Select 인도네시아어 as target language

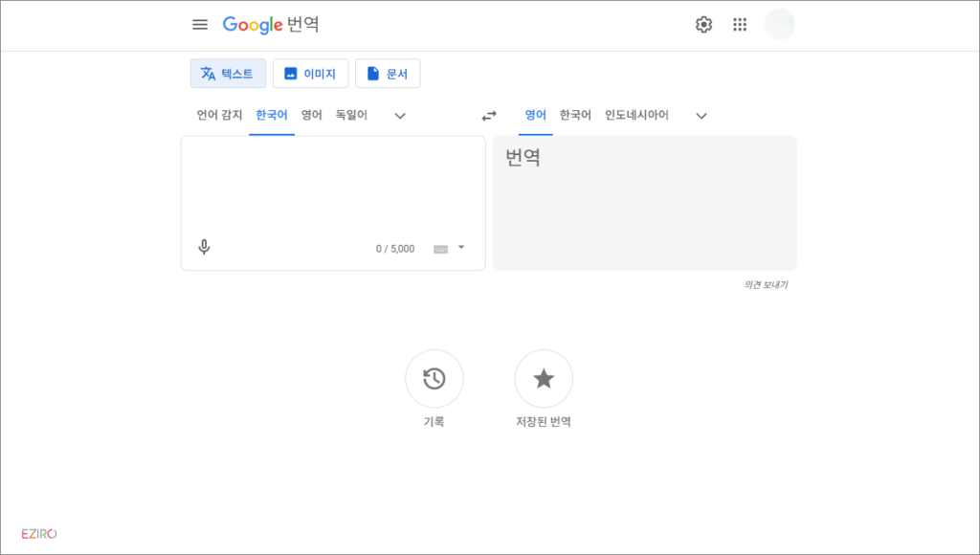[x=636, y=115]
